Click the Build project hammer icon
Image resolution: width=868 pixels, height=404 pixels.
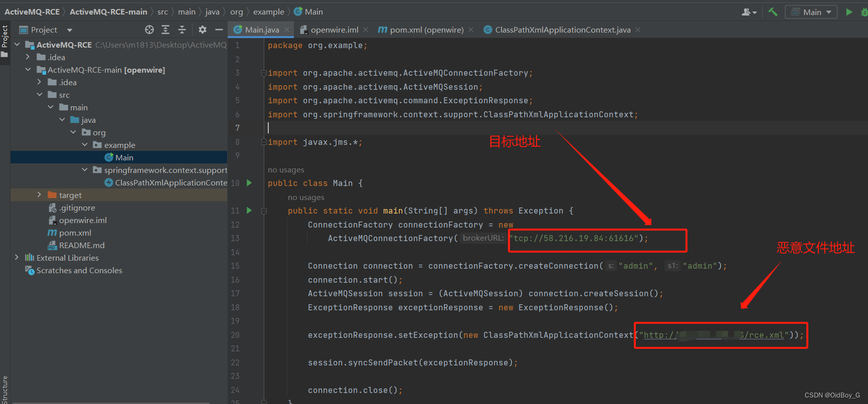coord(773,12)
